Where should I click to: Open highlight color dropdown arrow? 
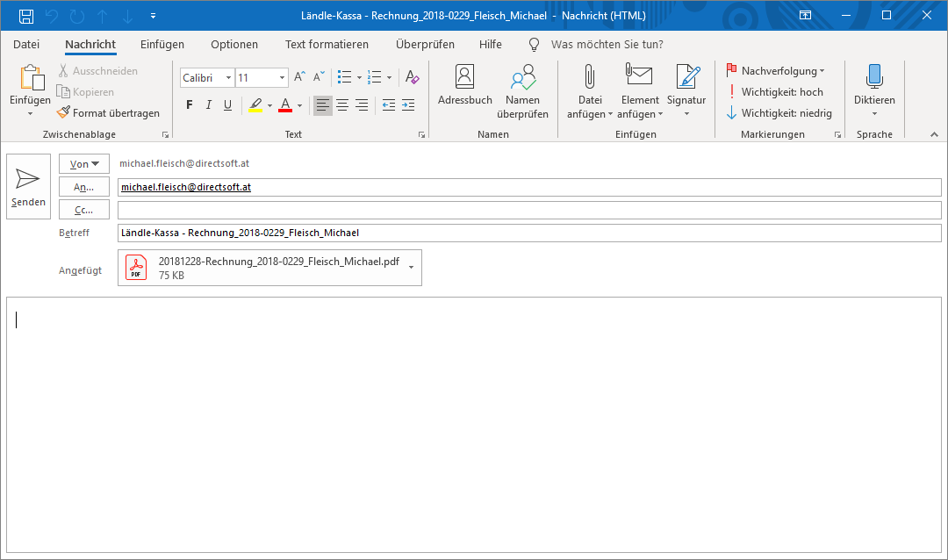tap(269, 106)
